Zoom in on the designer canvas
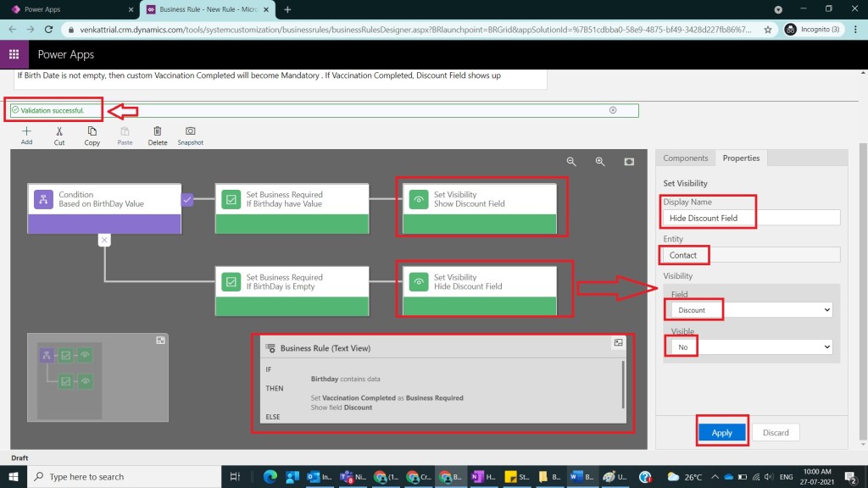Screen dimensions: 868x488 [x=600, y=162]
